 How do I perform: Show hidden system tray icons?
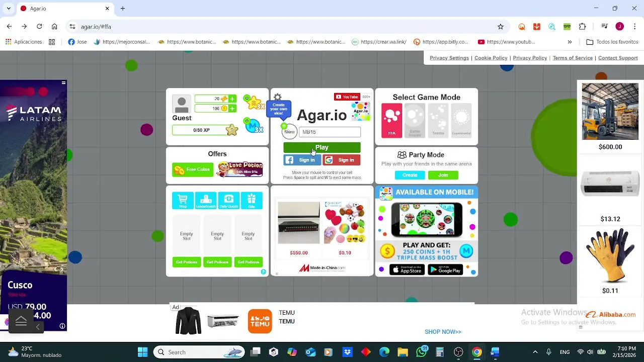tap(535, 352)
